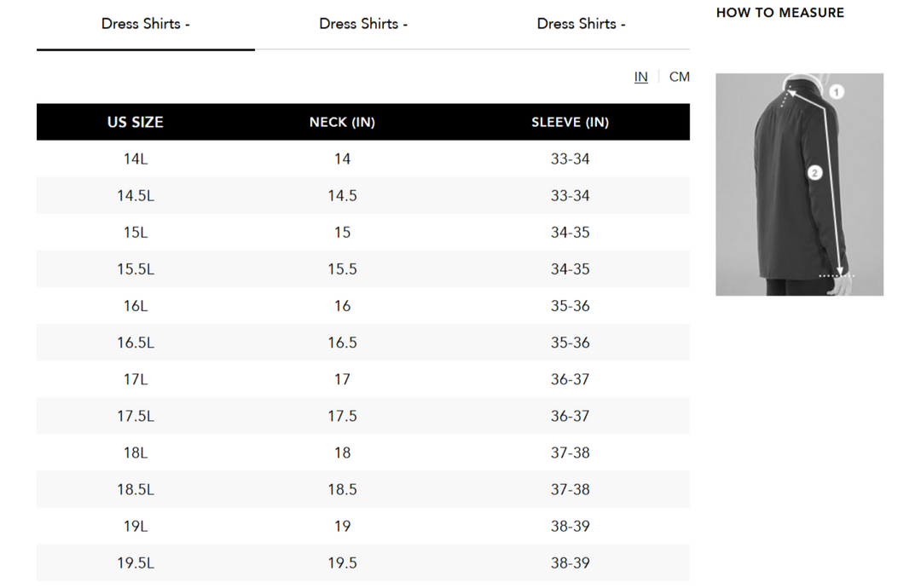Click the SLEEVE (IN) column header
921x588 pixels.
(570, 122)
